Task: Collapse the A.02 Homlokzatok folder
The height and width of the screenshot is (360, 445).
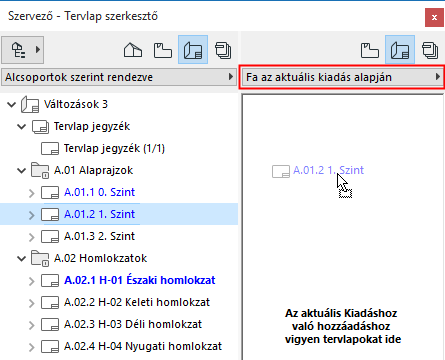Action: 21,259
